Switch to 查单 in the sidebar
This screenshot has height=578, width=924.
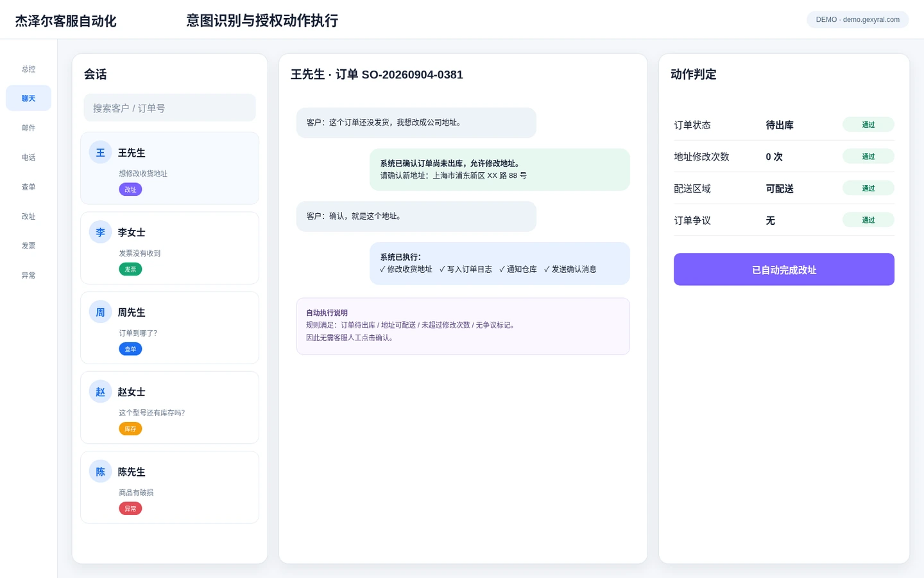tap(28, 187)
